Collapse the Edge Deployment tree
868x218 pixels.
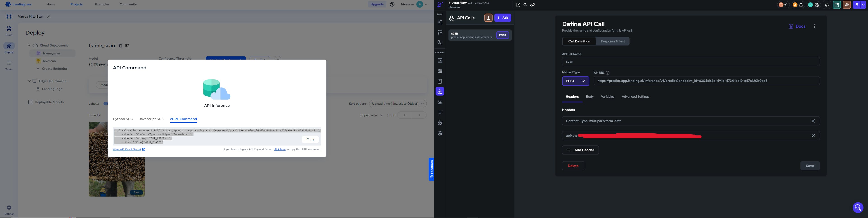pyautogui.click(x=29, y=81)
